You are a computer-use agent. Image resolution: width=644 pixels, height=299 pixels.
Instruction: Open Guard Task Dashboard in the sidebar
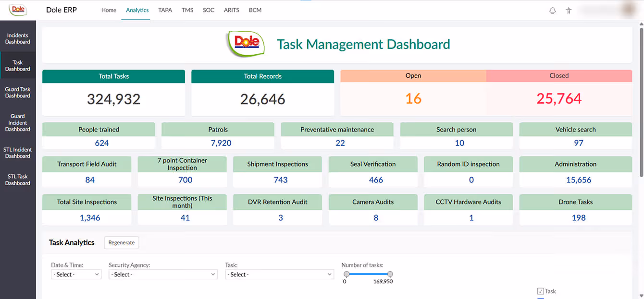tap(18, 93)
